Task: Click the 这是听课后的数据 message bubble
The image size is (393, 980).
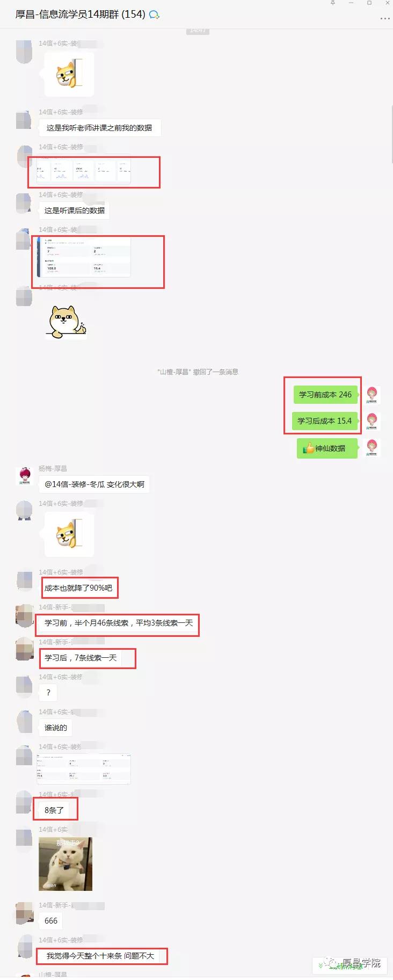Action: point(75,210)
